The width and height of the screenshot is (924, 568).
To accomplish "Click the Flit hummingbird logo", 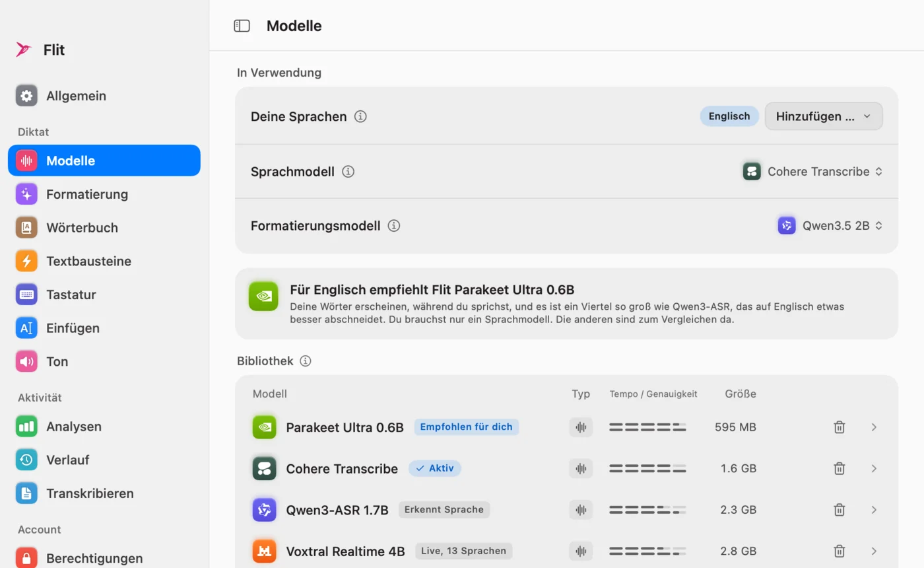I will click(24, 50).
